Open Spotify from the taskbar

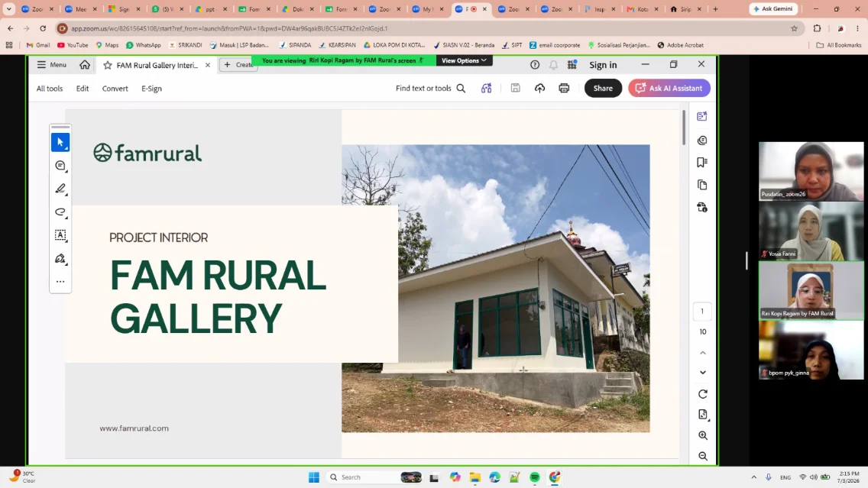click(x=535, y=477)
